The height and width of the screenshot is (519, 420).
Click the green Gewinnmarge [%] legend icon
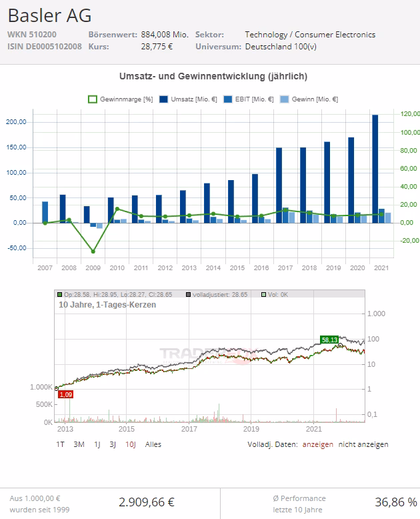tap(93, 99)
